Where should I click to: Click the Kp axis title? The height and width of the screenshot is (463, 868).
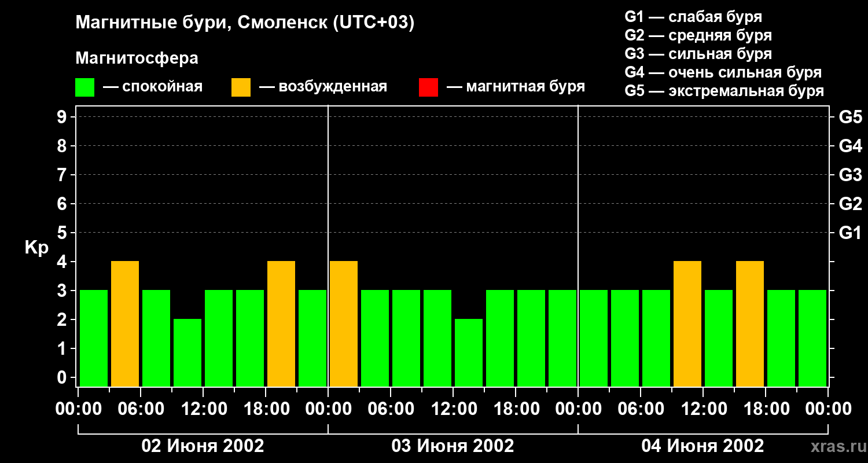[37, 248]
